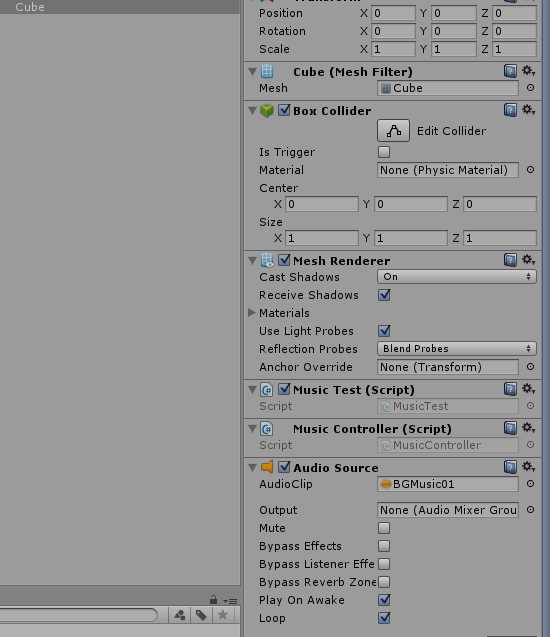Disable the Audio Source component checkbox
This screenshot has height=637, width=550.
click(284, 467)
